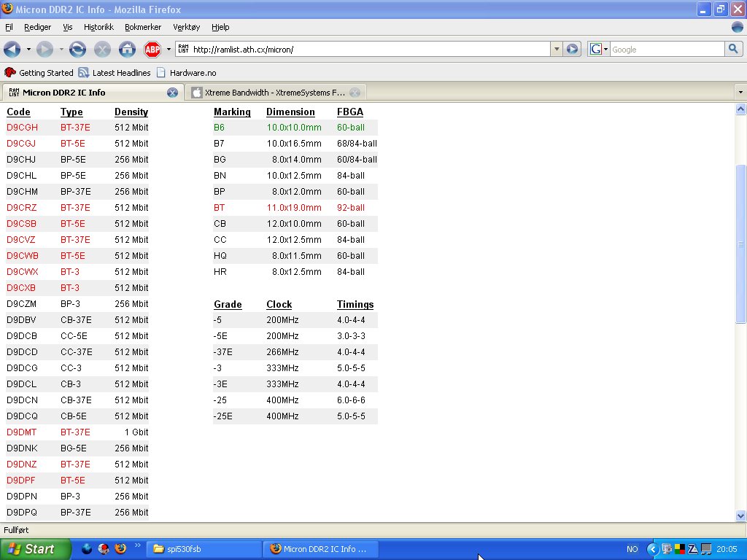Click the RAM LIST site favicon in address bar
The width and height of the screenshot is (747, 560).
point(183,49)
